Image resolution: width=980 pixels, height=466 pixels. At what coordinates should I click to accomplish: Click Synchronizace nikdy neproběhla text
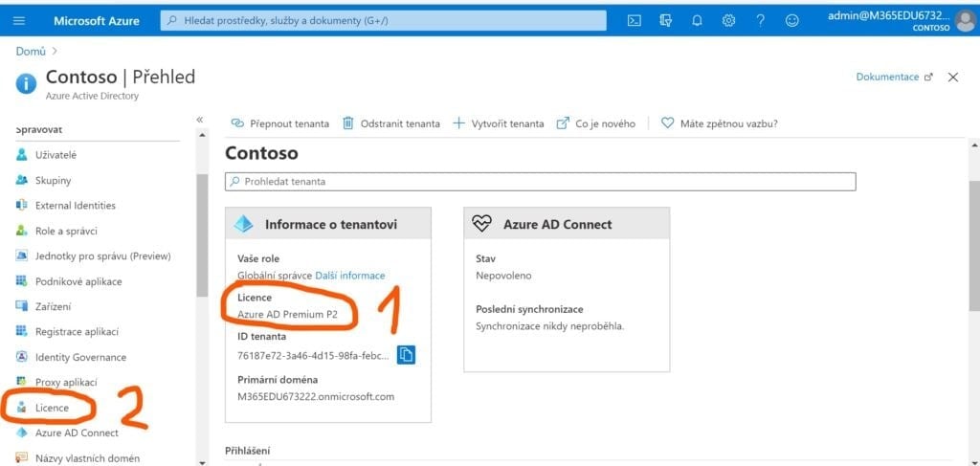550,325
